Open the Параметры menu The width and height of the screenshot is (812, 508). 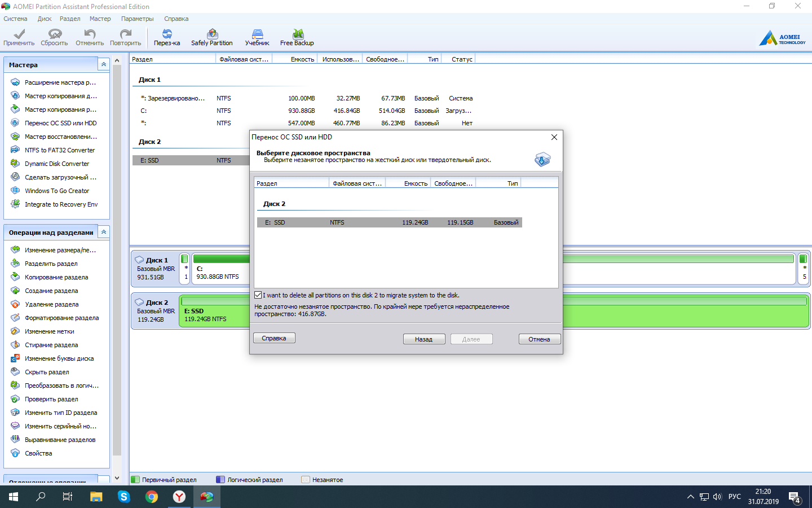coord(137,19)
